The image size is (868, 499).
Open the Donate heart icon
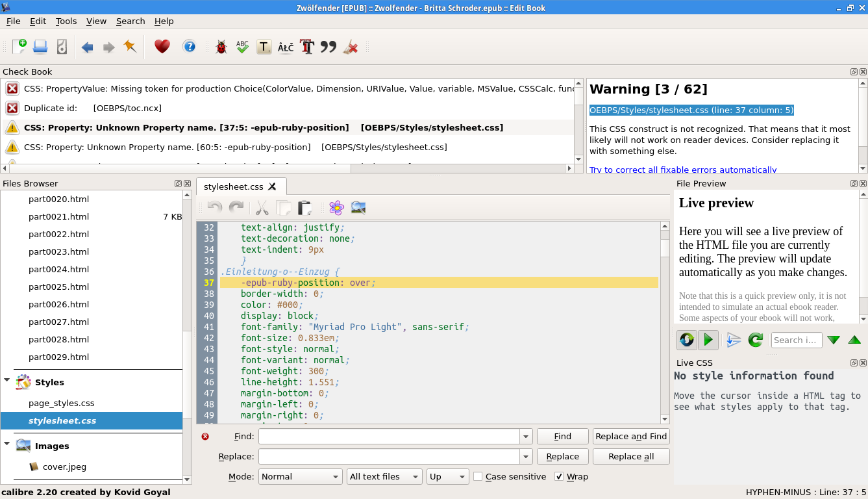click(x=162, y=47)
